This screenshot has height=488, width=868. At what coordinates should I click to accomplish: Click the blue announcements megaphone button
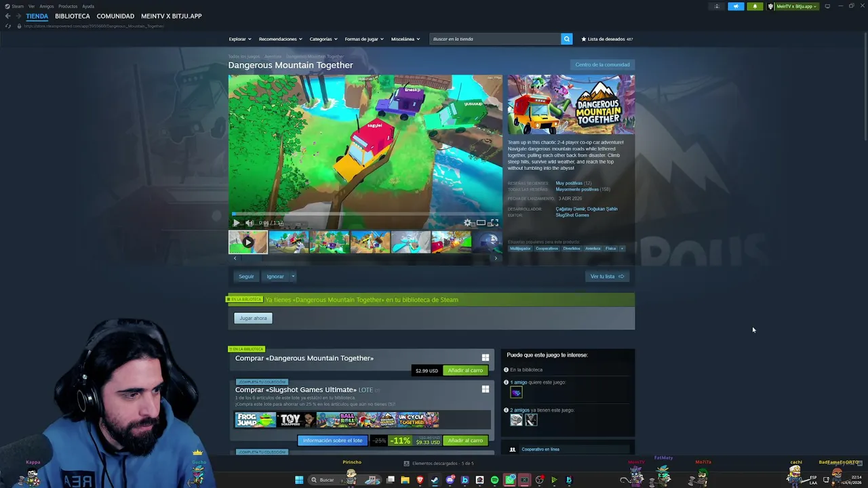click(736, 6)
